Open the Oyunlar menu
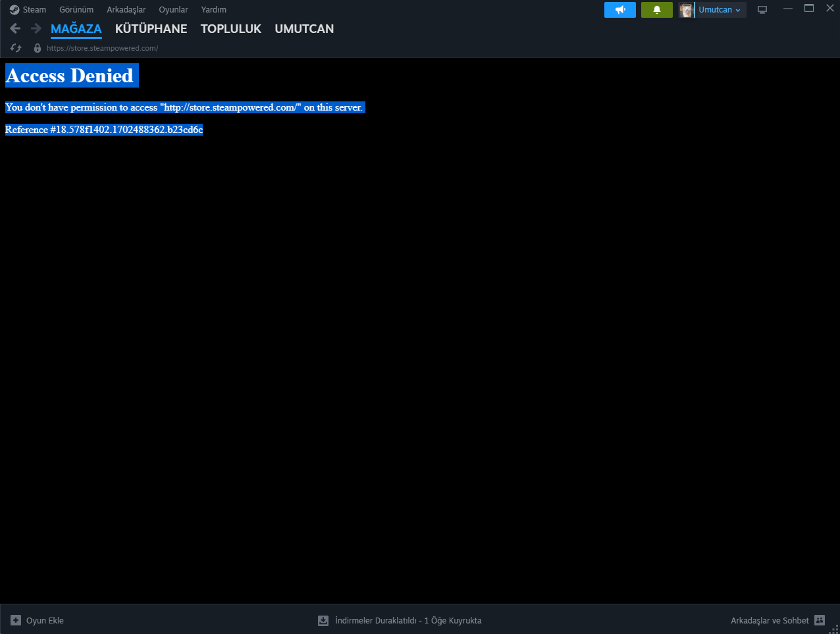Viewport: 840px width, 634px height. click(173, 10)
